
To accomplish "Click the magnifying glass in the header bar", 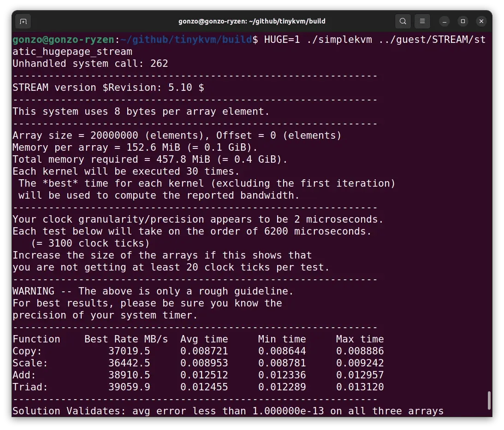I will [403, 21].
